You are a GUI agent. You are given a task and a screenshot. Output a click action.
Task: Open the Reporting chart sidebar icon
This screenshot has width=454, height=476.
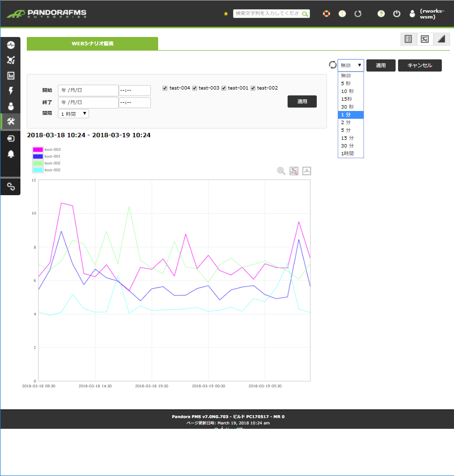tap(11, 75)
